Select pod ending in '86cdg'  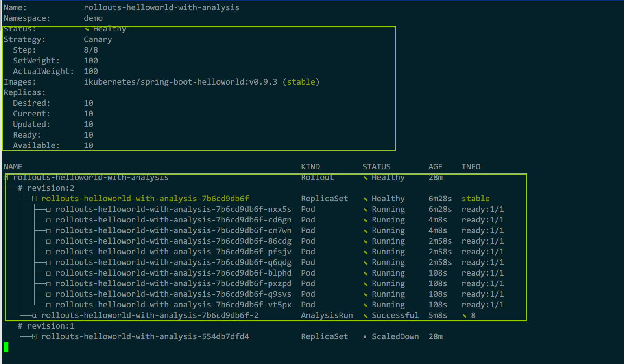point(174,241)
